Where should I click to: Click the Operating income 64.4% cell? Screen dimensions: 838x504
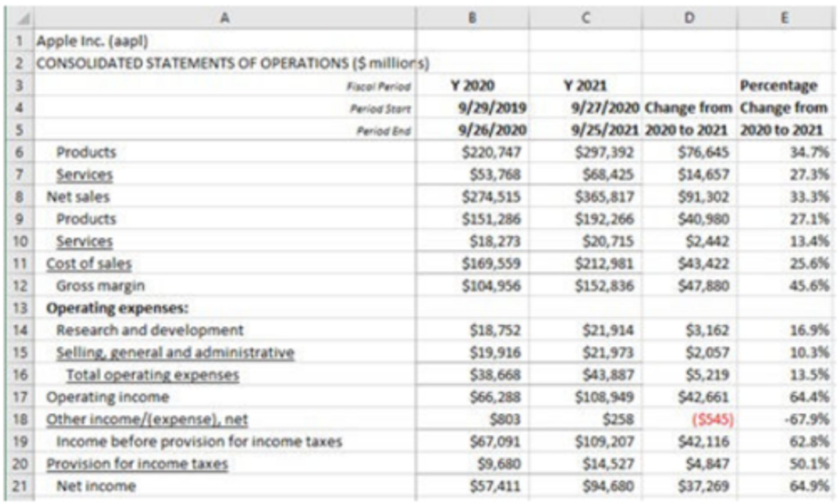click(809, 397)
